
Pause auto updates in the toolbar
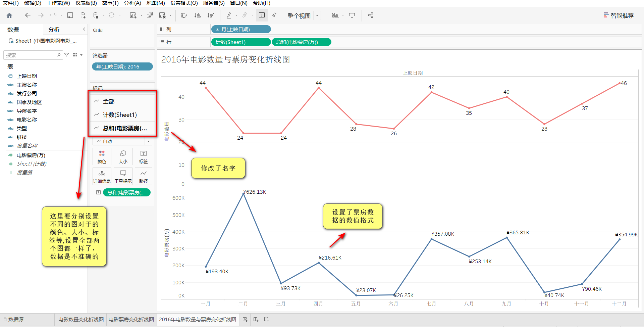coord(96,15)
